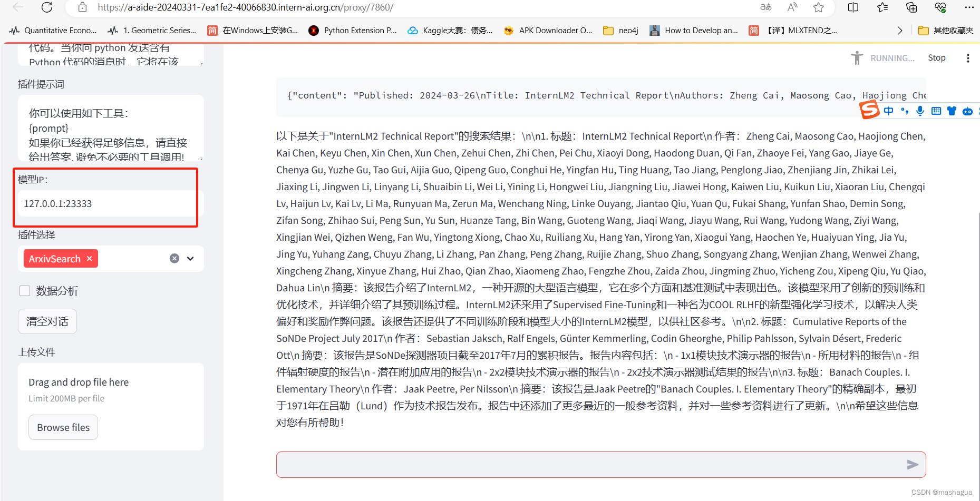The width and height of the screenshot is (980, 501).
Task: Click the browser address bar URL
Action: coord(245,7)
